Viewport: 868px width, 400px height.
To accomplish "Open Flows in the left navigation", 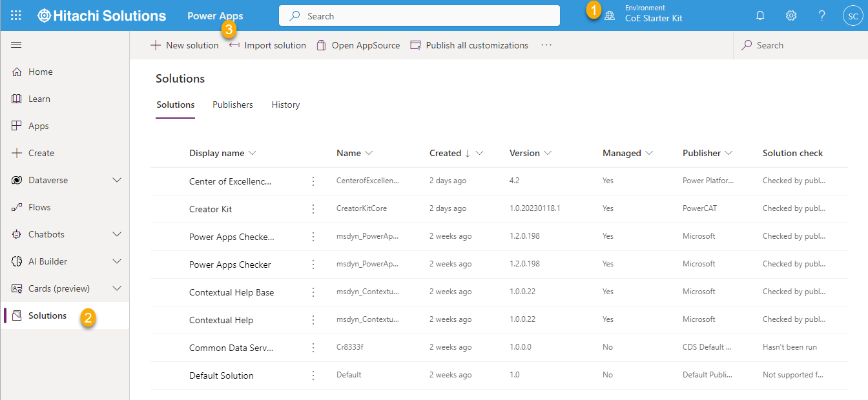I will [x=39, y=208].
